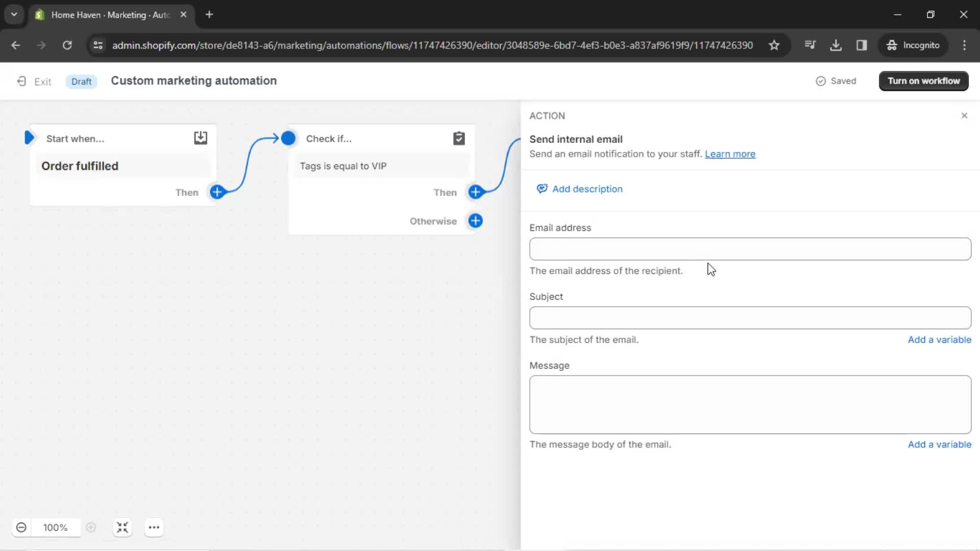
Task: Click the download/export icon on trigger node
Action: (x=201, y=138)
